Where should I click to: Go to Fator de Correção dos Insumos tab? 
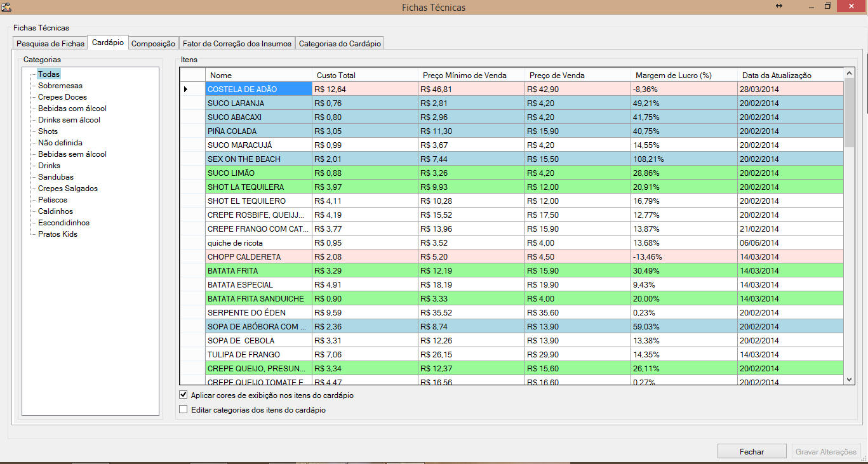point(237,44)
